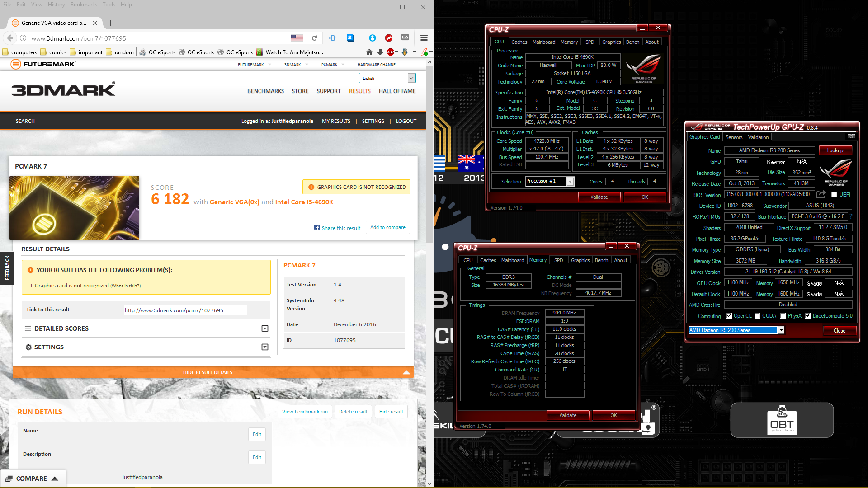868x488 pixels.
Task: Collapse with Hide Result Details bar
Action: [213, 372]
